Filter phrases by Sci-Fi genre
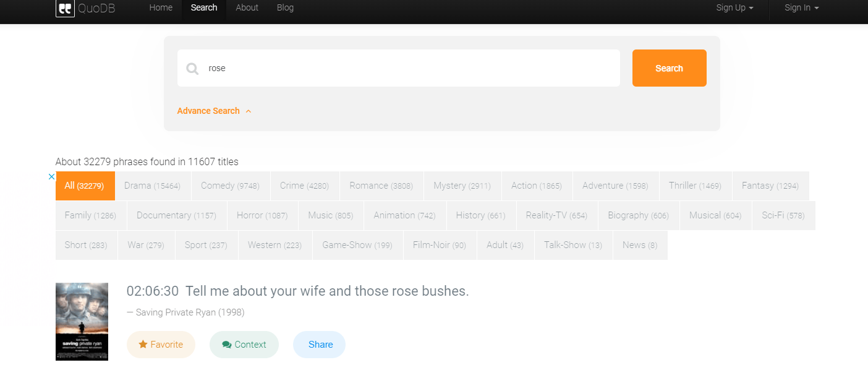The height and width of the screenshot is (378, 868). click(x=783, y=215)
